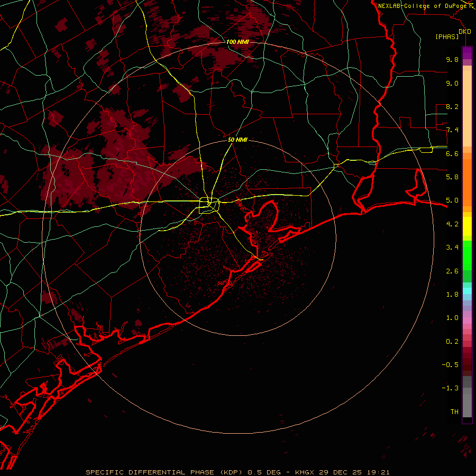476x476 pixels.
Task: Click the 50 NMI range ring label
Action: tap(237, 140)
